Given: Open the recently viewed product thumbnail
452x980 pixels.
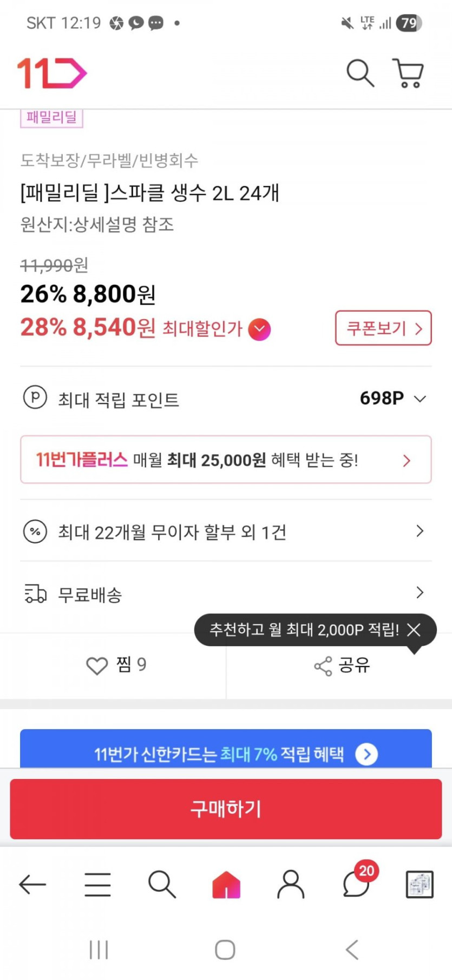Looking at the screenshot, I should pyautogui.click(x=420, y=885).
